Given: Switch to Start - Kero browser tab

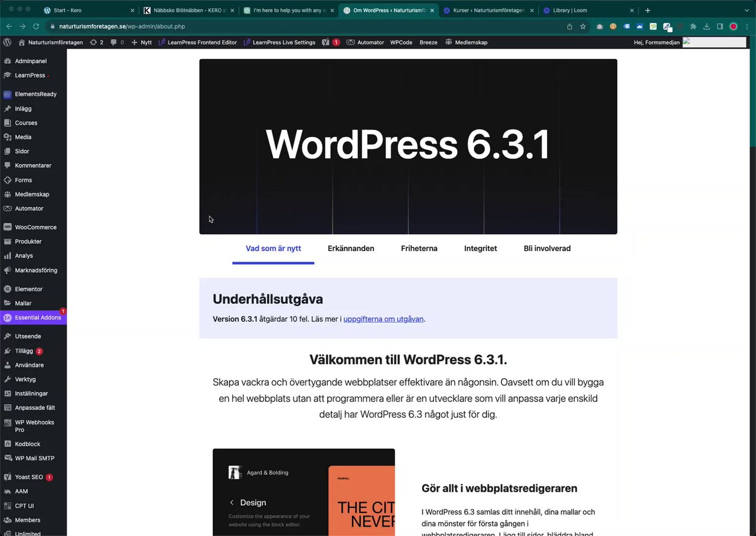Looking at the screenshot, I should click(89, 10).
